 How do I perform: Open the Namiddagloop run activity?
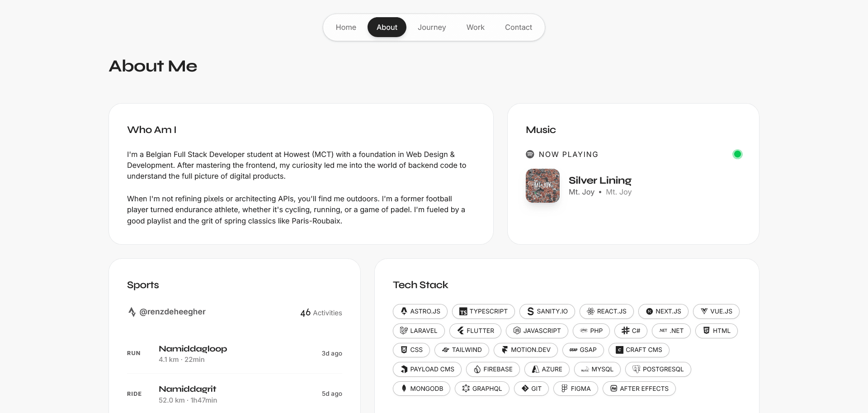pyautogui.click(x=193, y=349)
